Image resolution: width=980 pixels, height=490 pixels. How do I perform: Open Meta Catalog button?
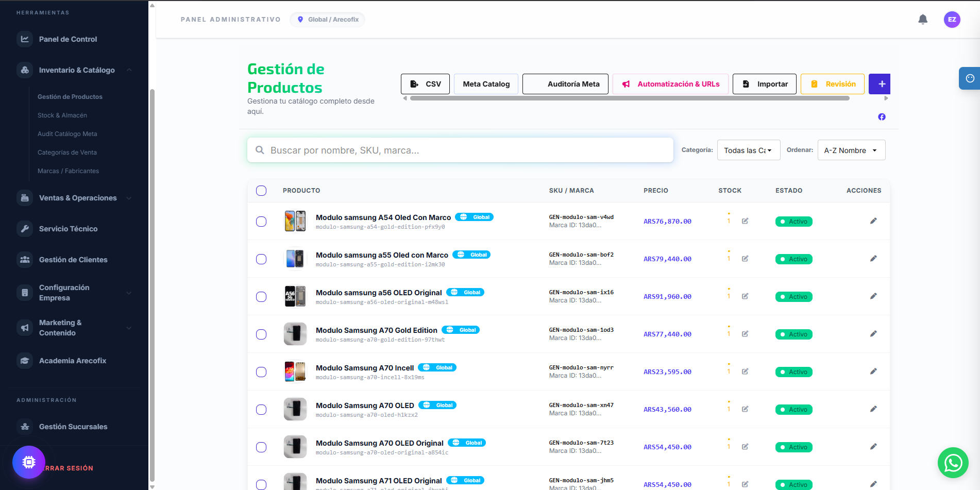point(486,84)
